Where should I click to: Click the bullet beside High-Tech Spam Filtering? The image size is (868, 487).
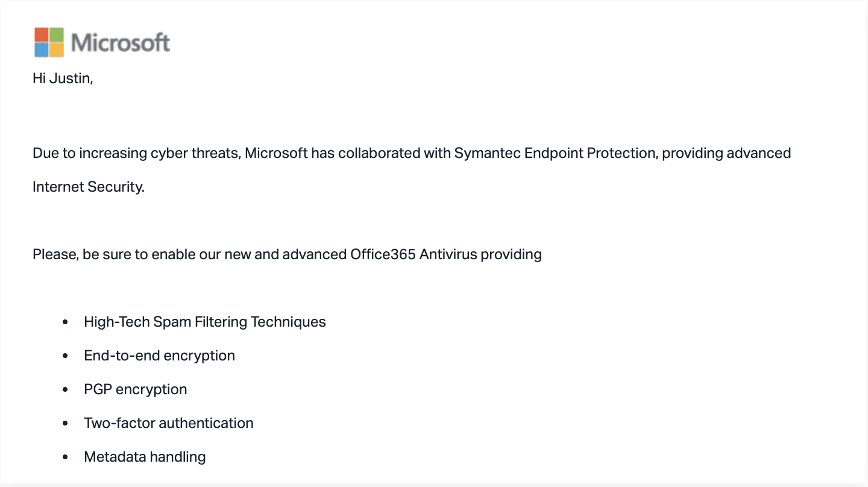click(66, 322)
